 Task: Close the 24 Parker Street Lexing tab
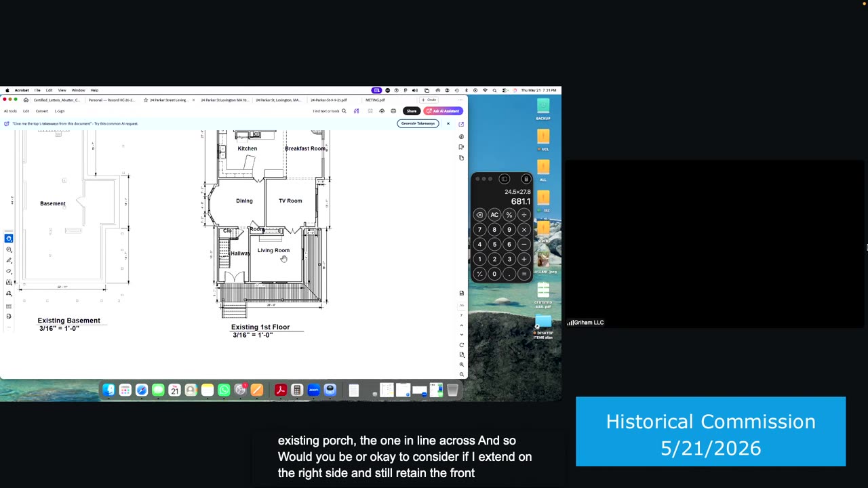point(193,100)
